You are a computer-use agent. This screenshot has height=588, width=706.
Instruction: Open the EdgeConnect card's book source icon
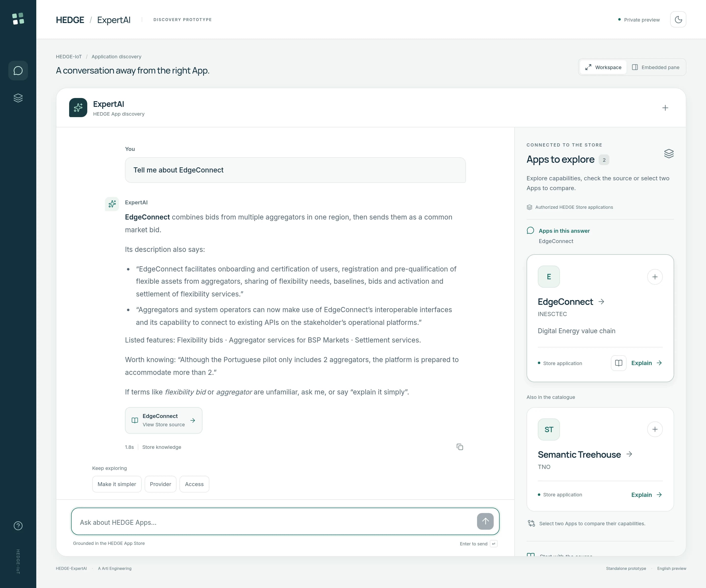618,363
